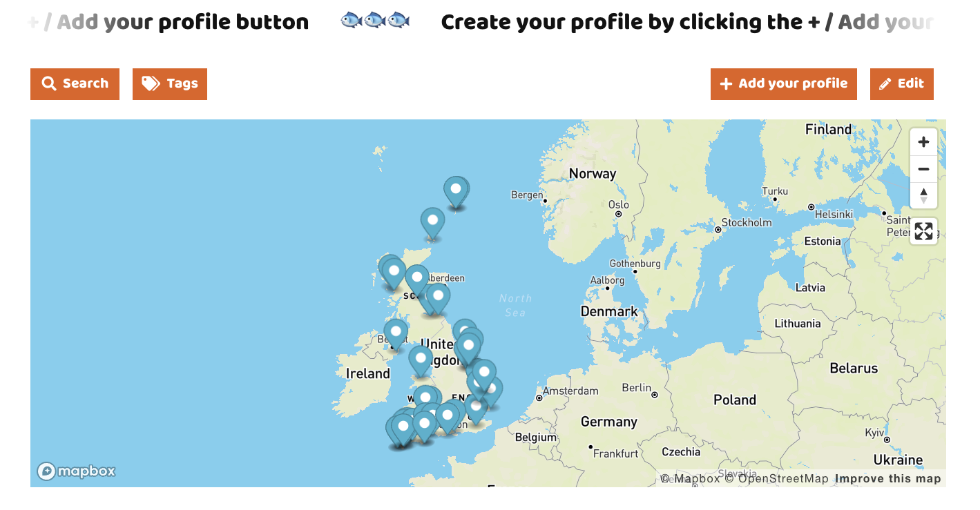Click the Amsterdam city label

570,391
